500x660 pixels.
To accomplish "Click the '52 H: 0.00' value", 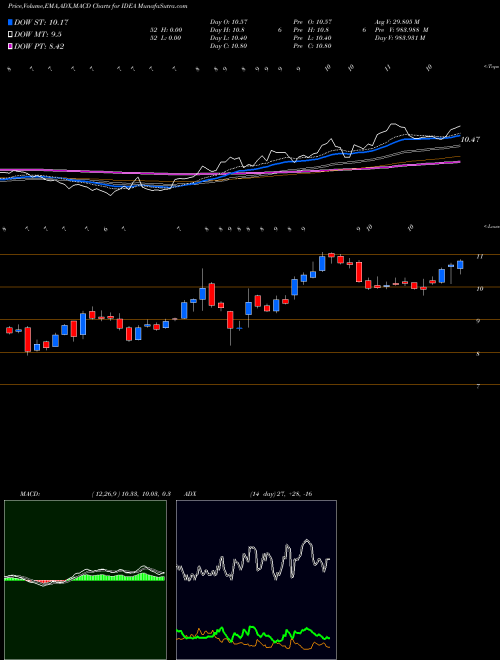I will (165, 30).
